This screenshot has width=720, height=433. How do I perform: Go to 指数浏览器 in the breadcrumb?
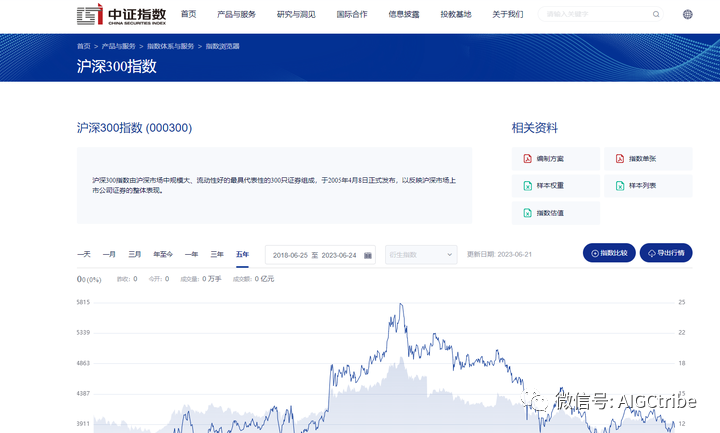tap(222, 46)
